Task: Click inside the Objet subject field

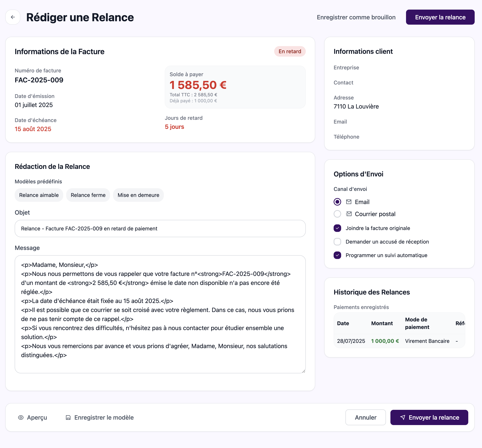Action: (x=160, y=228)
